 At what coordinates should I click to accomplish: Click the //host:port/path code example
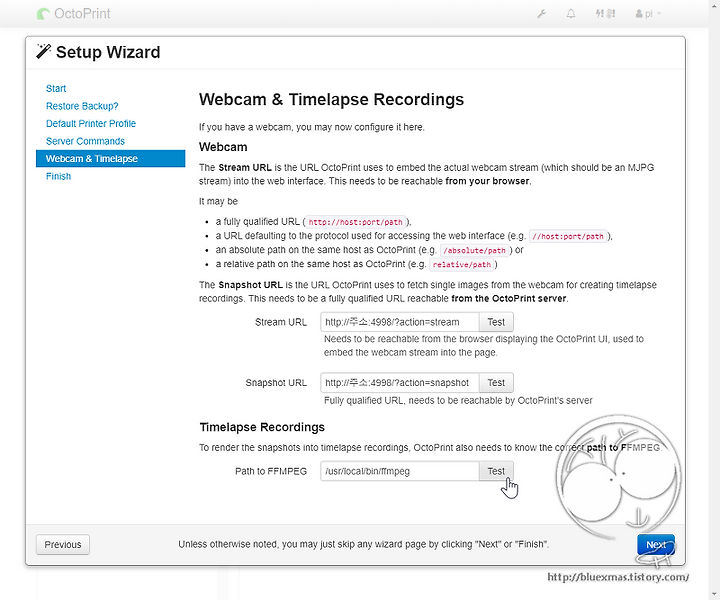pyautogui.click(x=568, y=236)
